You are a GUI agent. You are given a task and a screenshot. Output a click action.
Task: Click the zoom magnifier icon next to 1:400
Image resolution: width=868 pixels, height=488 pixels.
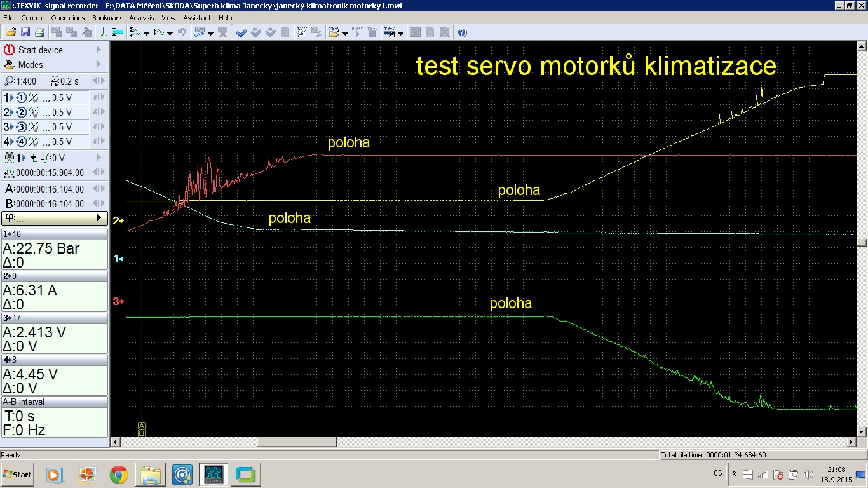(x=9, y=81)
